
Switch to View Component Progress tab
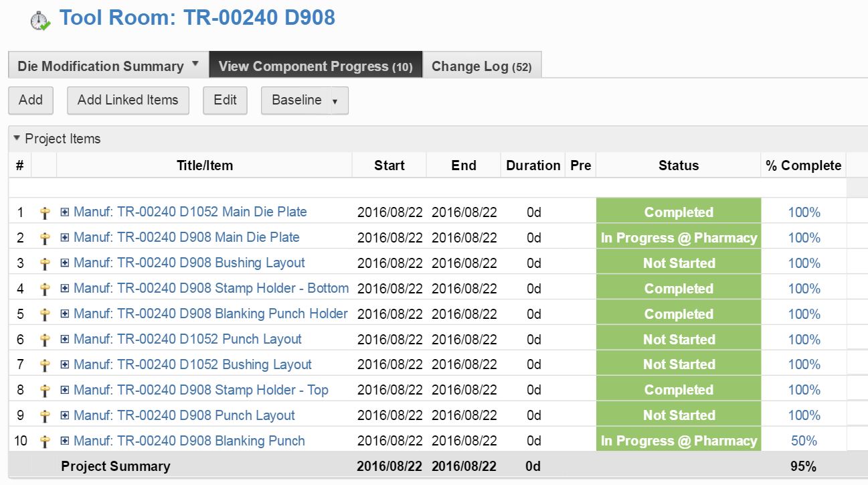(316, 66)
